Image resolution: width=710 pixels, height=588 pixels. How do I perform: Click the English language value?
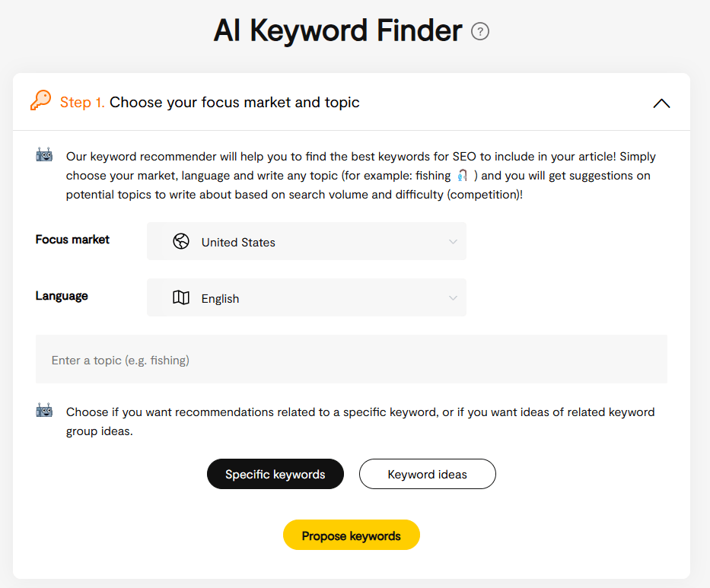pyautogui.click(x=220, y=298)
